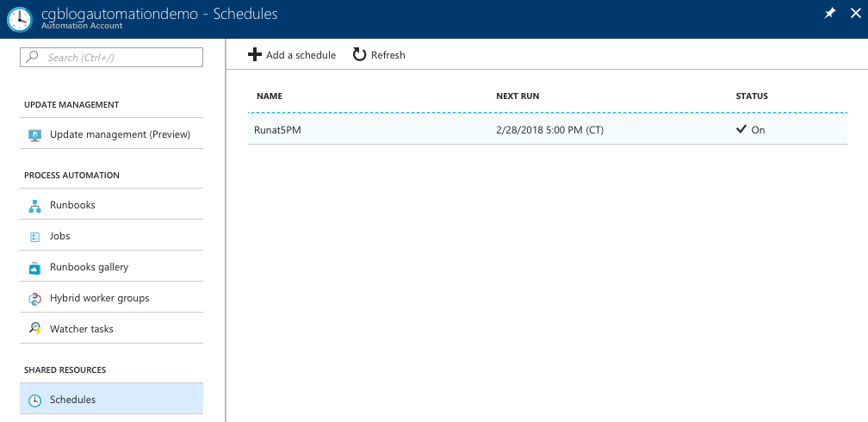Click the Search (Ctrl+/) input field
Image resolution: width=868 pixels, height=422 pixels.
111,57
